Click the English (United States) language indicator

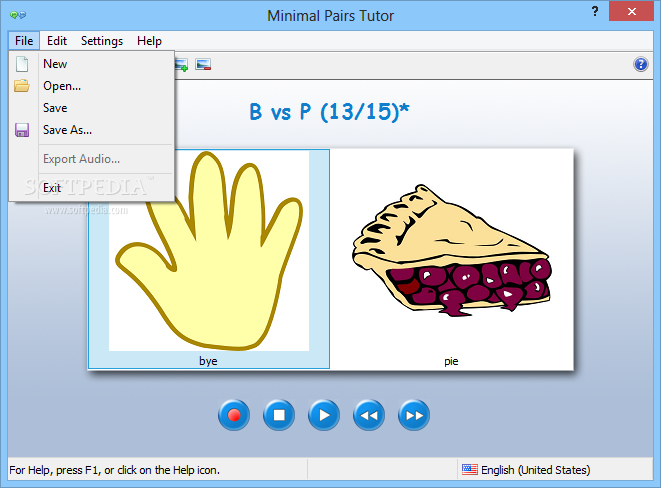pos(535,470)
